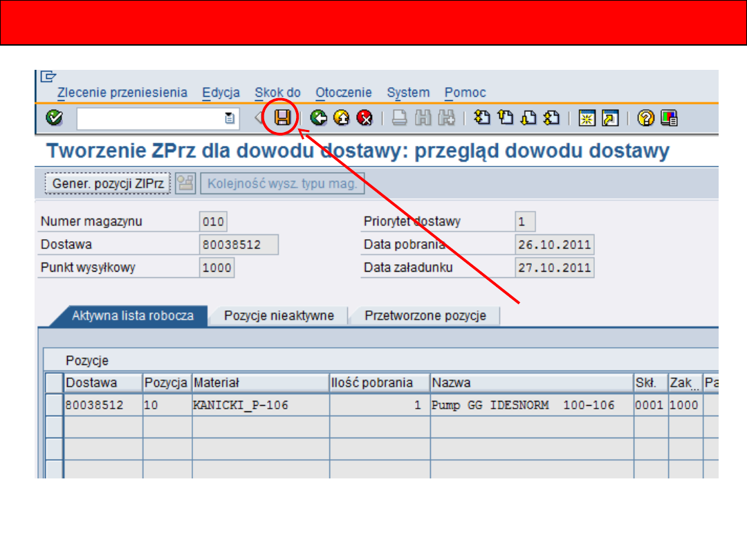Open the Zlecenie przeniesienia menu
Screen dimensions: 747x560
coord(122,93)
